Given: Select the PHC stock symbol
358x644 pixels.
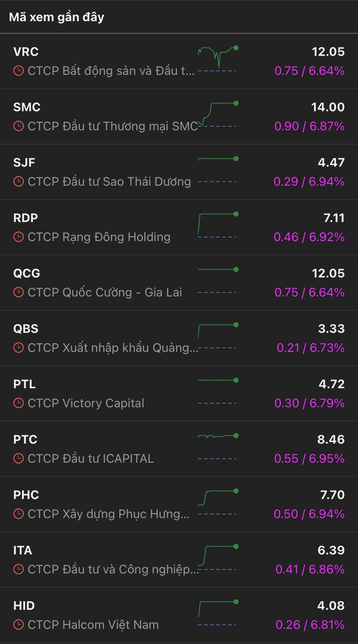Looking at the screenshot, I should coord(26,495).
